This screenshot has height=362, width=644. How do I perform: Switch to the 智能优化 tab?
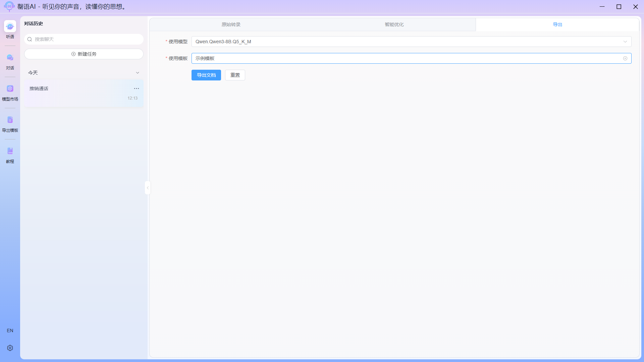394,24
